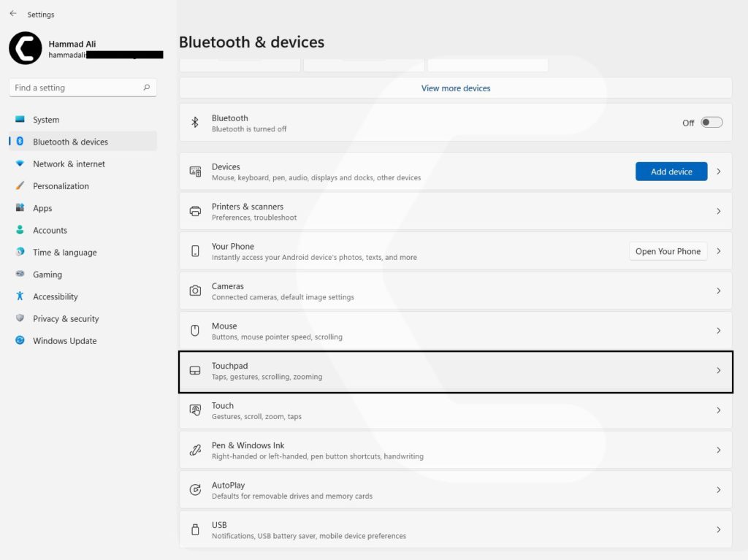Open the Devices row chevron
The height and width of the screenshot is (560, 748).
(717, 172)
